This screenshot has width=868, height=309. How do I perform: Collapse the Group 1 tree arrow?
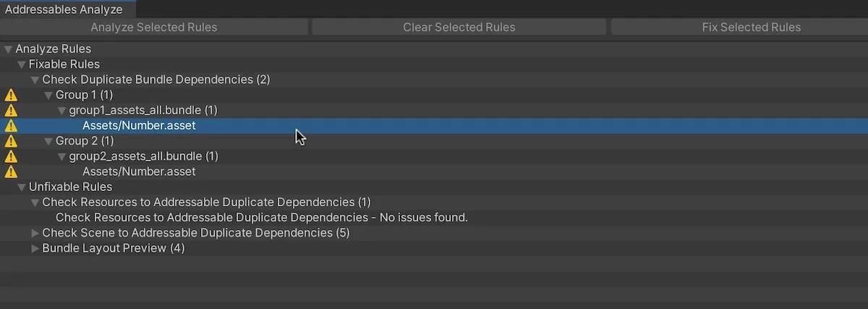tap(48, 95)
